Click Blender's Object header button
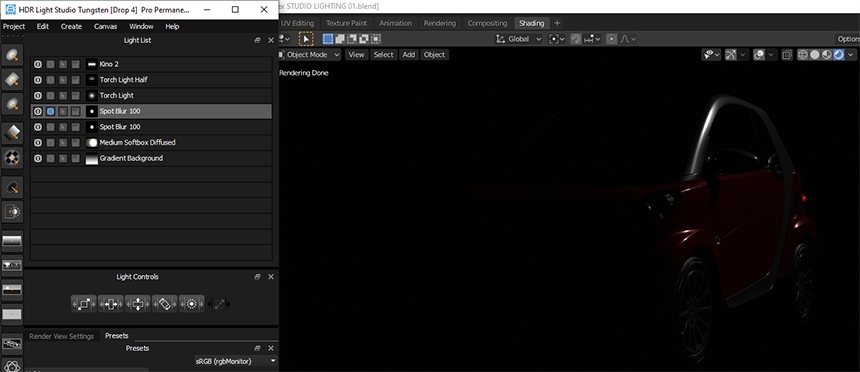860x372 pixels. click(434, 54)
